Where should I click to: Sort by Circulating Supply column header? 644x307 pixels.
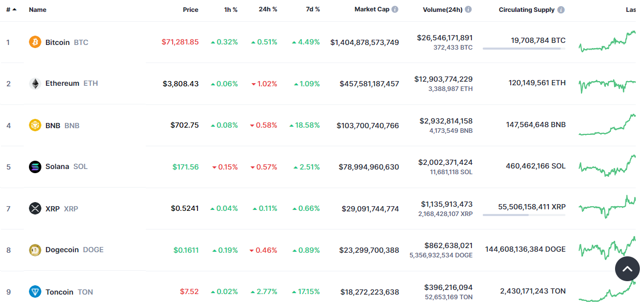coord(527,9)
